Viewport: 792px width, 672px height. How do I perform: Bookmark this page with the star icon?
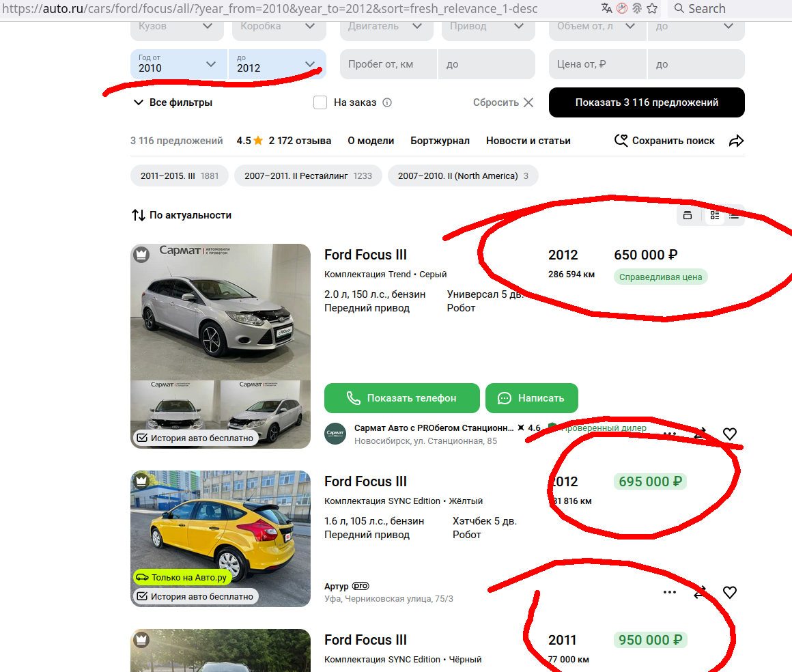click(652, 8)
